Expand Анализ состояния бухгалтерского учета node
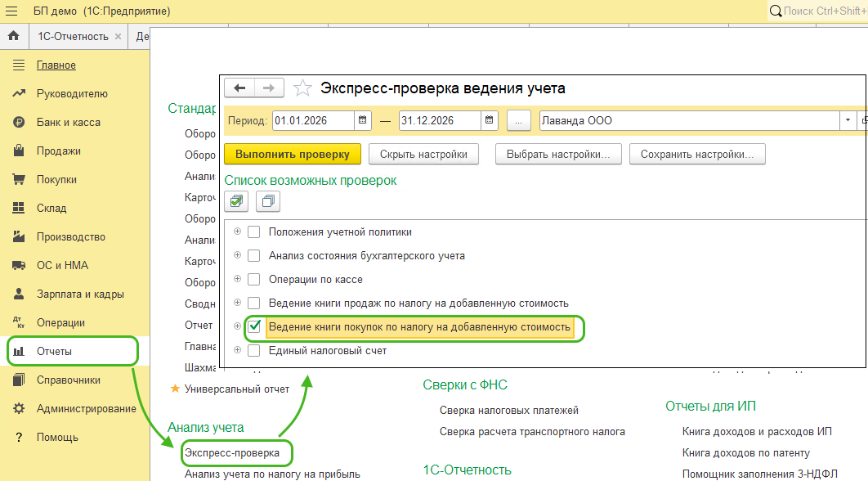The width and height of the screenshot is (868, 481). [238, 256]
